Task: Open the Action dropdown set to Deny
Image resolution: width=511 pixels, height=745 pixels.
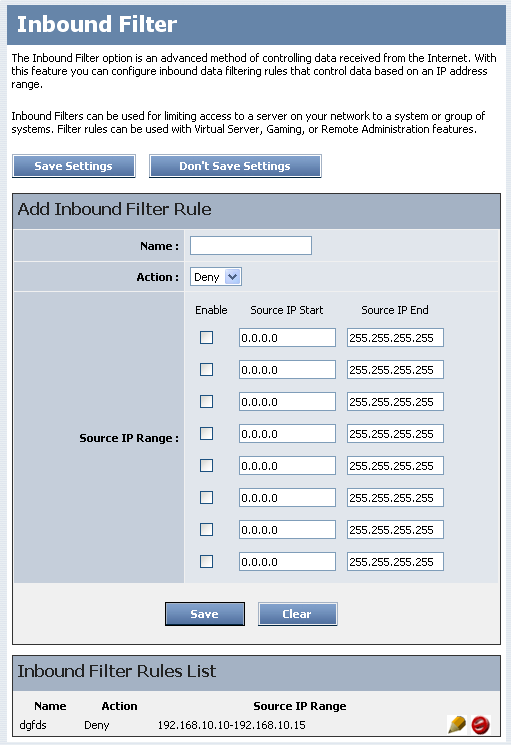Action: tap(216, 277)
